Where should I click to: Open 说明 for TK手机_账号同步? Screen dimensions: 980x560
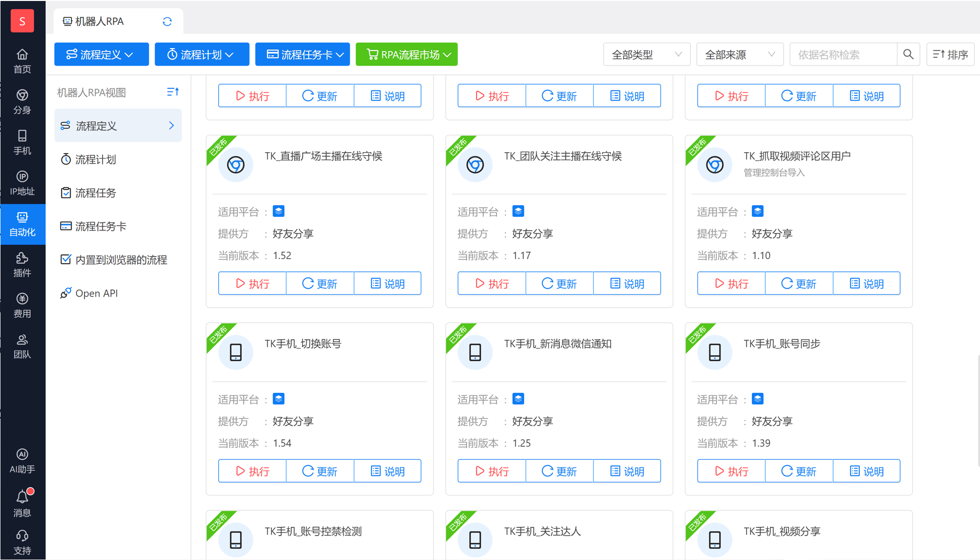point(866,471)
